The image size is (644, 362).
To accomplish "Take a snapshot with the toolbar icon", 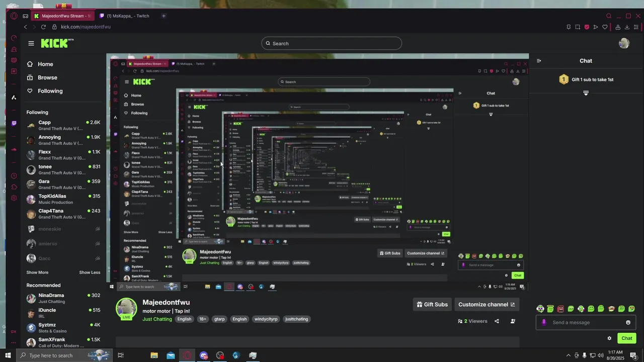I will (578, 27).
